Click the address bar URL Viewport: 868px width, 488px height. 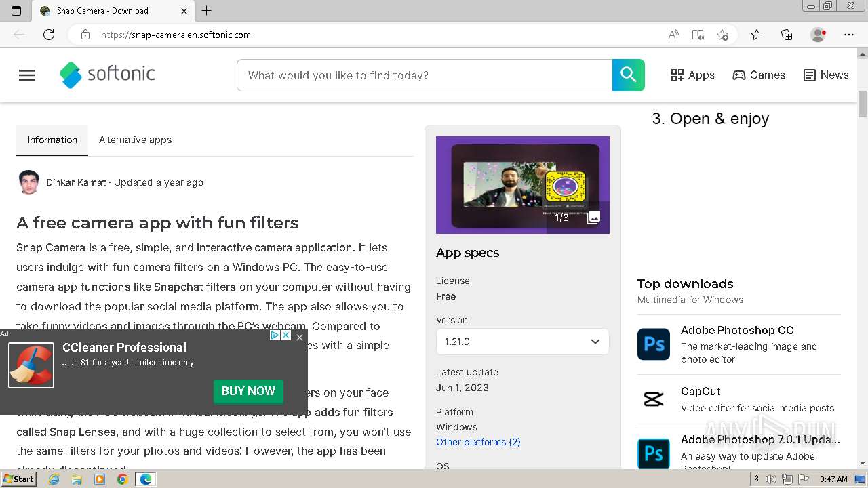click(176, 35)
